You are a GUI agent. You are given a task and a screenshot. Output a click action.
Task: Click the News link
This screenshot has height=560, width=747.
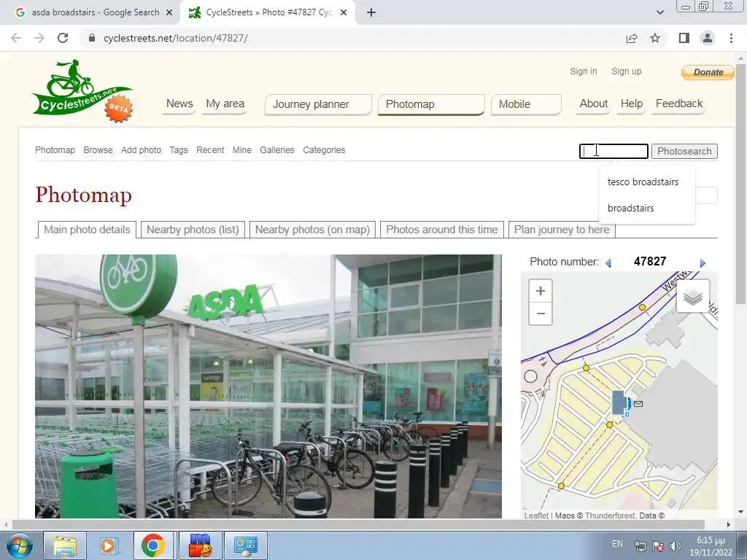(x=179, y=104)
